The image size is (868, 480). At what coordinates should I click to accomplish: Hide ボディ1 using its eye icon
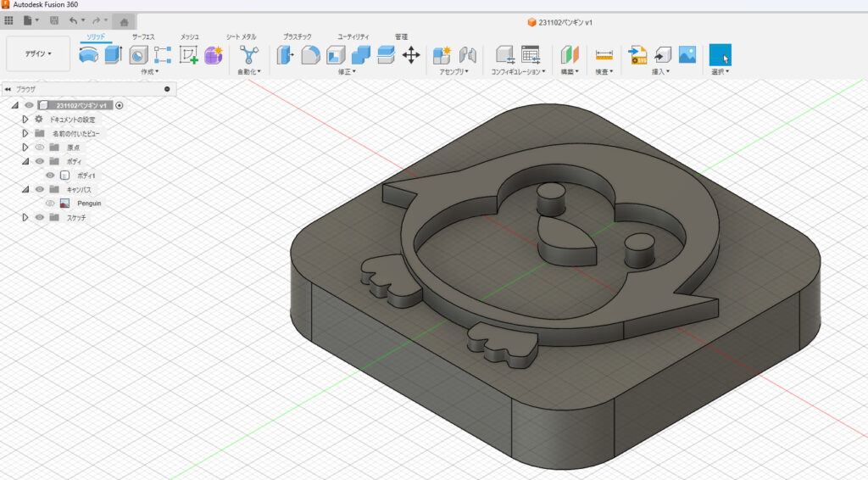pos(50,176)
